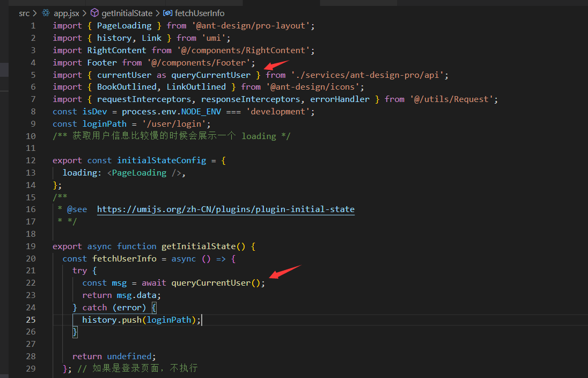The width and height of the screenshot is (588, 378).
Task: Click 'loginPath' argument on line 25
Action: point(169,319)
